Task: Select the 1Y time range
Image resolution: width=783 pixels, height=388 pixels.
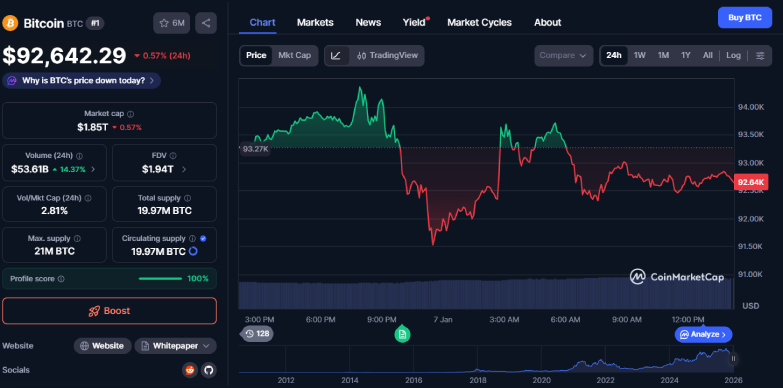Action: point(686,55)
